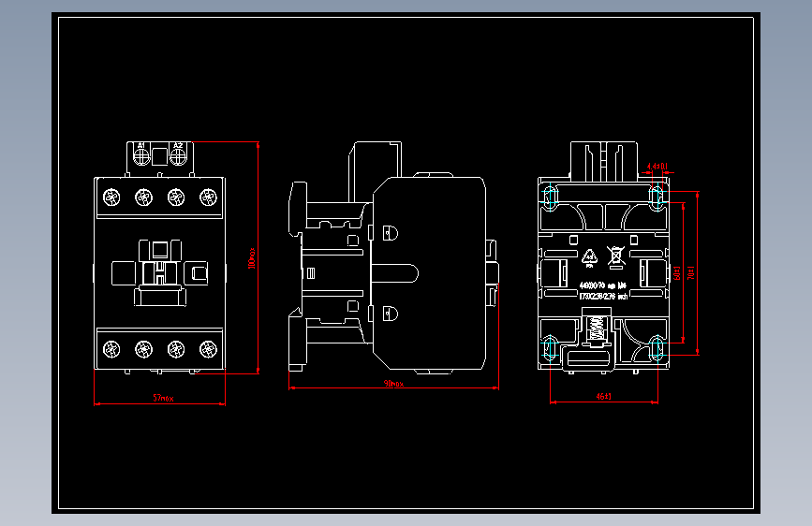Viewport: 812px width, 526px height.
Task: Select the 'inch' mounting note text line
Action: (x=603, y=296)
